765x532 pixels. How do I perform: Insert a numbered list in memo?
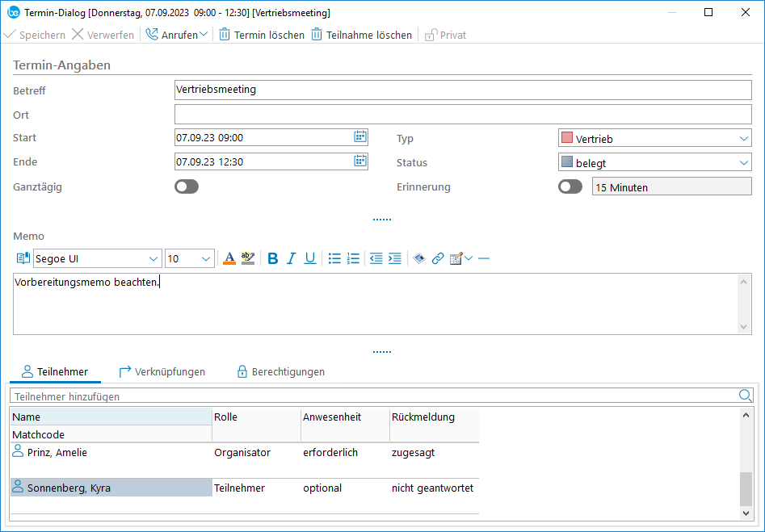point(353,259)
